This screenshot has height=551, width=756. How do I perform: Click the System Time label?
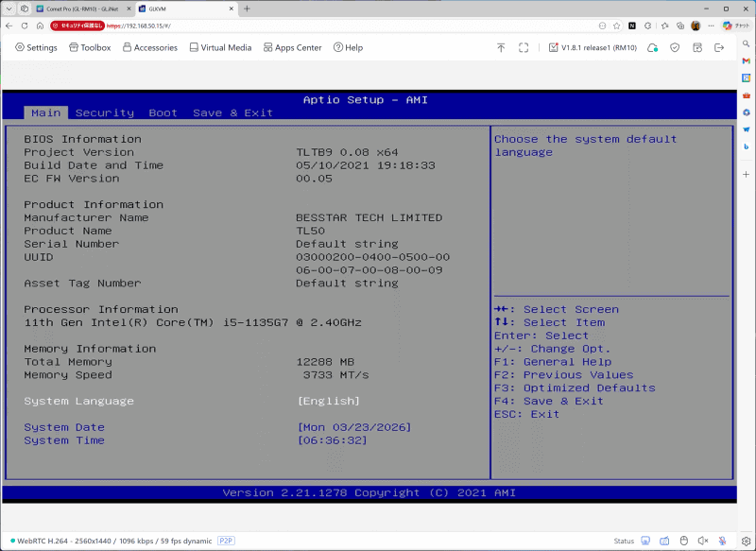pos(64,440)
